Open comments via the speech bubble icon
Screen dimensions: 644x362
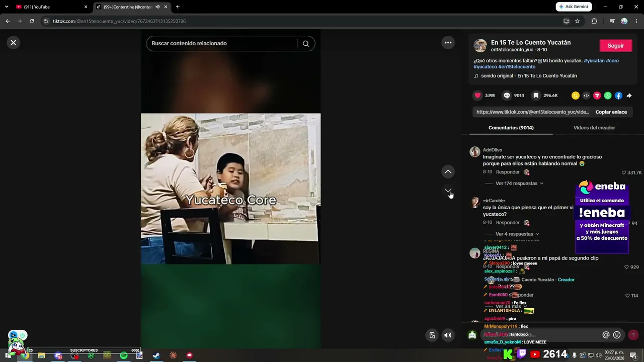coord(507,96)
